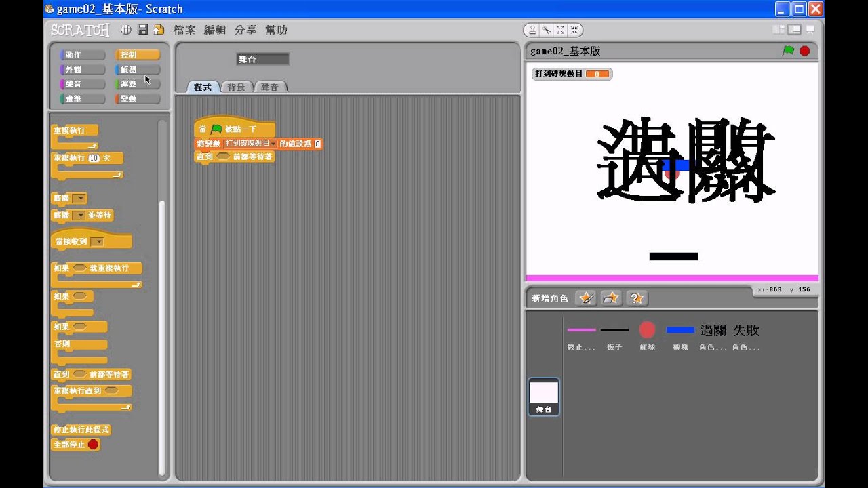This screenshot has height=488, width=868.
Task: Save project with the floppy disk icon
Action: 142,30
